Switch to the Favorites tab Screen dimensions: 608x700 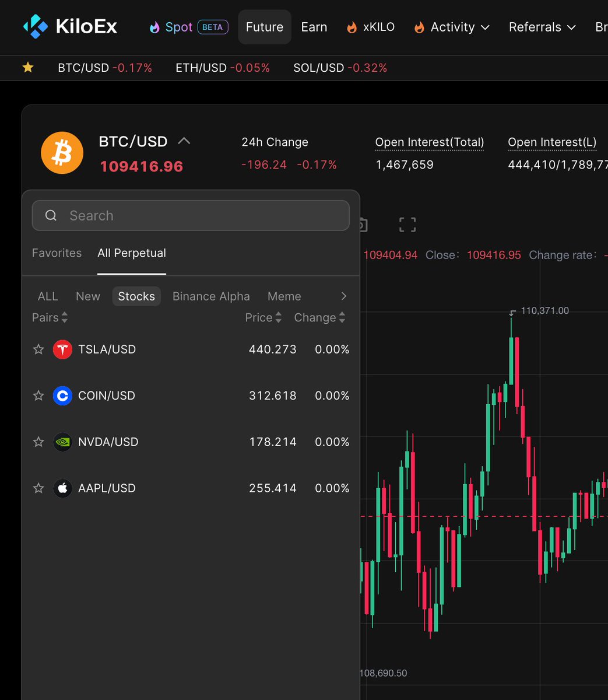(57, 253)
